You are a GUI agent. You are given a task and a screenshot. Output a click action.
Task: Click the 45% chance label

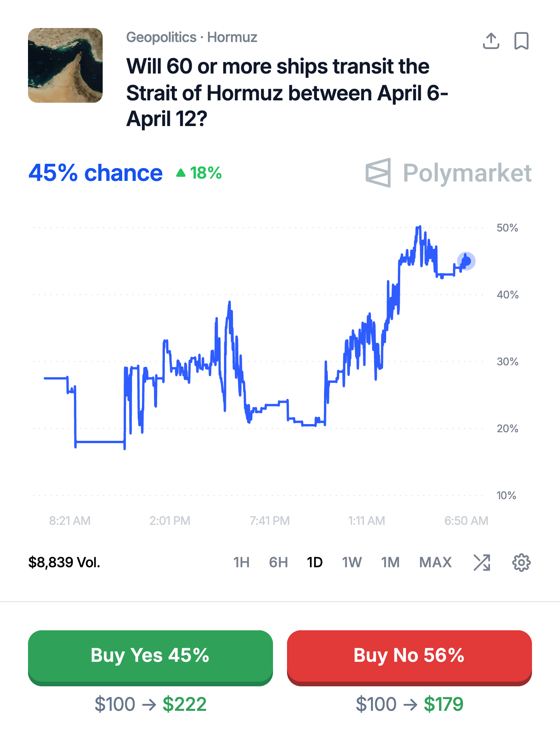click(x=96, y=173)
